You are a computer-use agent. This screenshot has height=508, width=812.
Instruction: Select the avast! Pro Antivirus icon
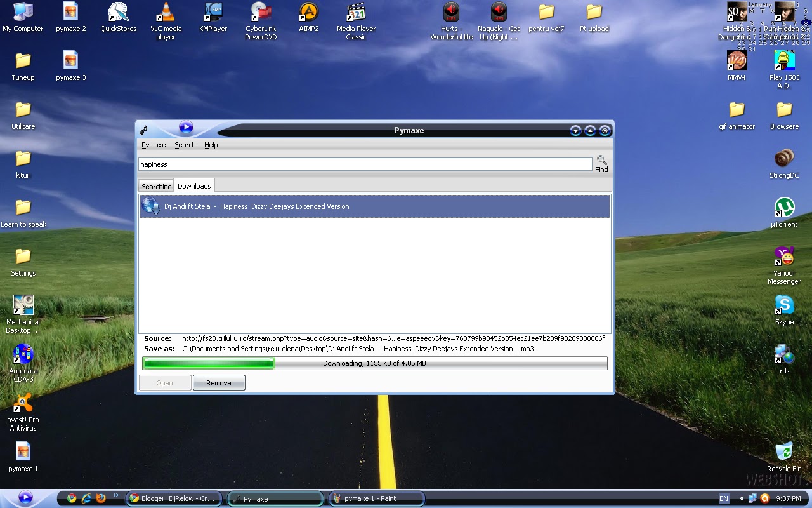coord(23,412)
